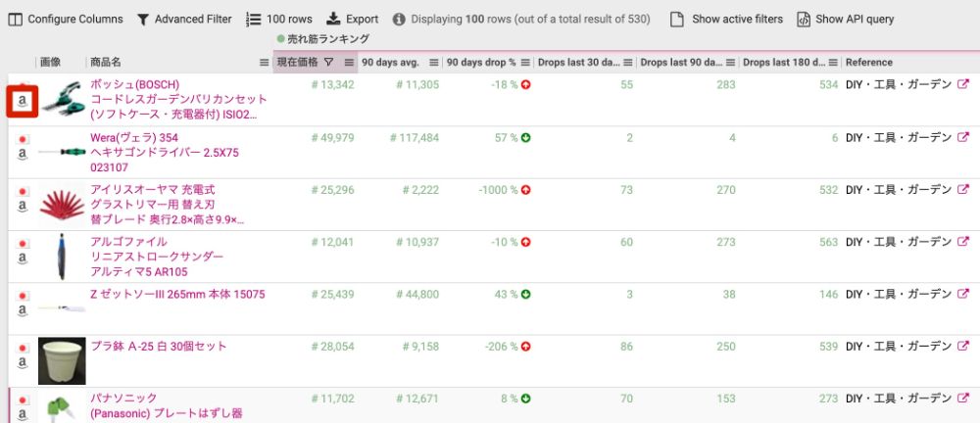Select the # 117,484 average cell

[x=414, y=137]
